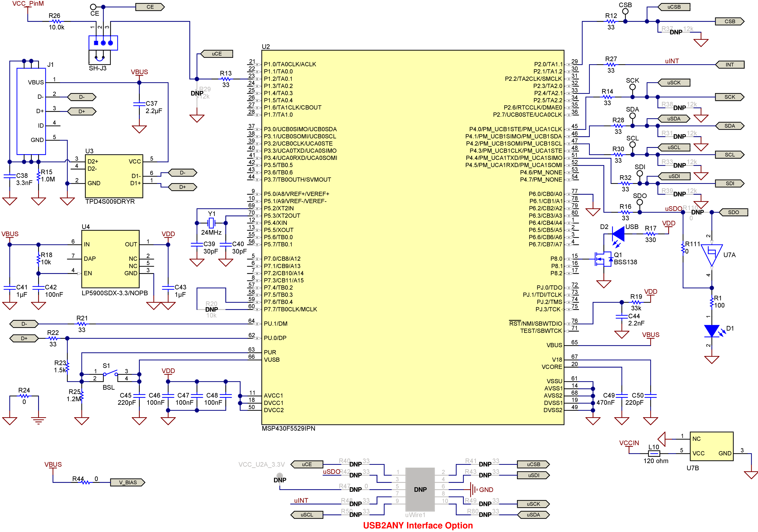This screenshot has height=532, width=758.
Task: Click the CSB output port flag
Action: pos(730,21)
